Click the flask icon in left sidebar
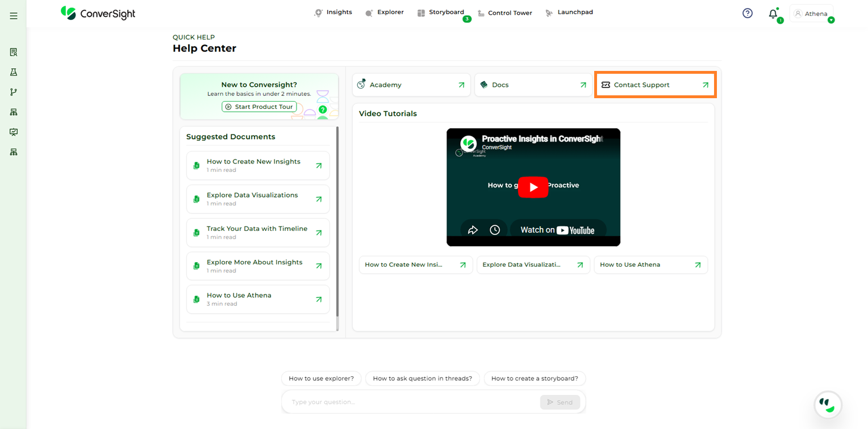Image resolution: width=868 pixels, height=429 pixels. (x=14, y=72)
